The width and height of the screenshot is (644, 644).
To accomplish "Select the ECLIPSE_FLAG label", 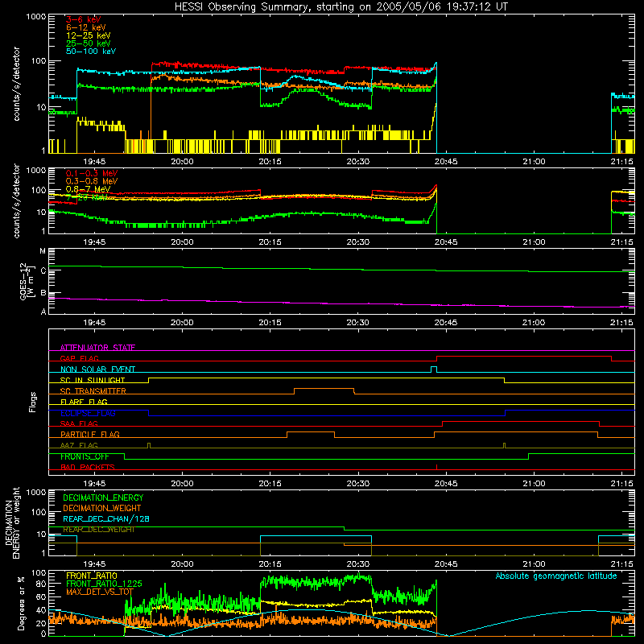I will 88,413.
